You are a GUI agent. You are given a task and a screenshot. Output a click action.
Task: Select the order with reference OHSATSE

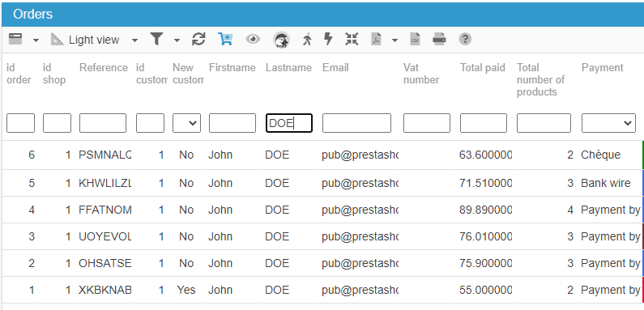[x=105, y=263]
